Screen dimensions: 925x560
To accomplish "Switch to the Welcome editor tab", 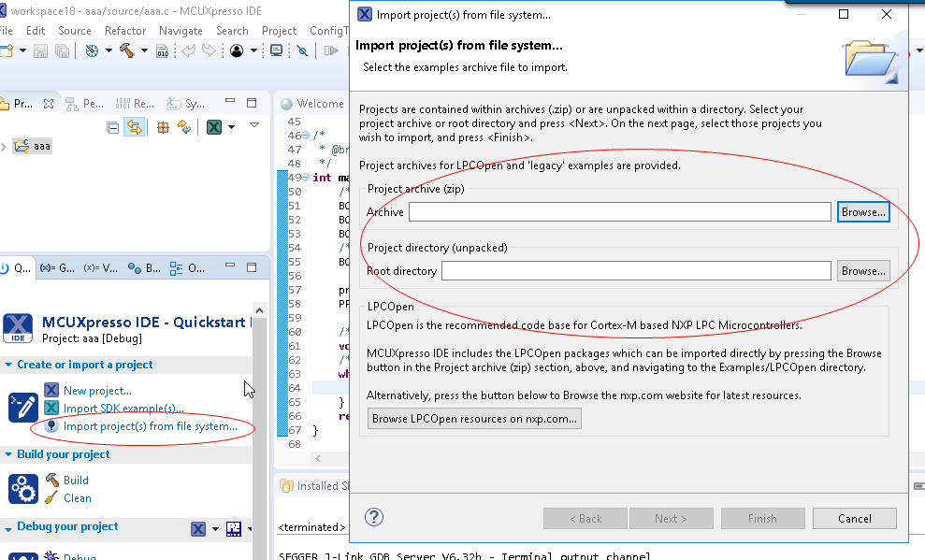I will [x=312, y=104].
